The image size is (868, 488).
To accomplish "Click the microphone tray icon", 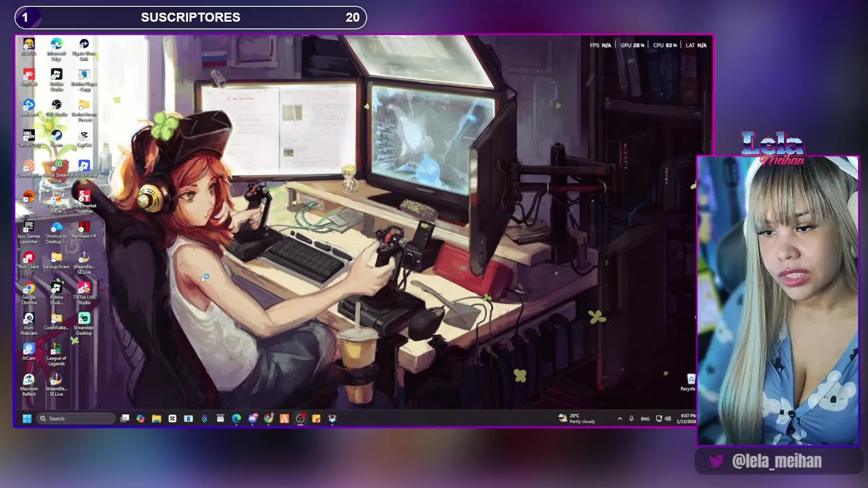I will coord(631,419).
